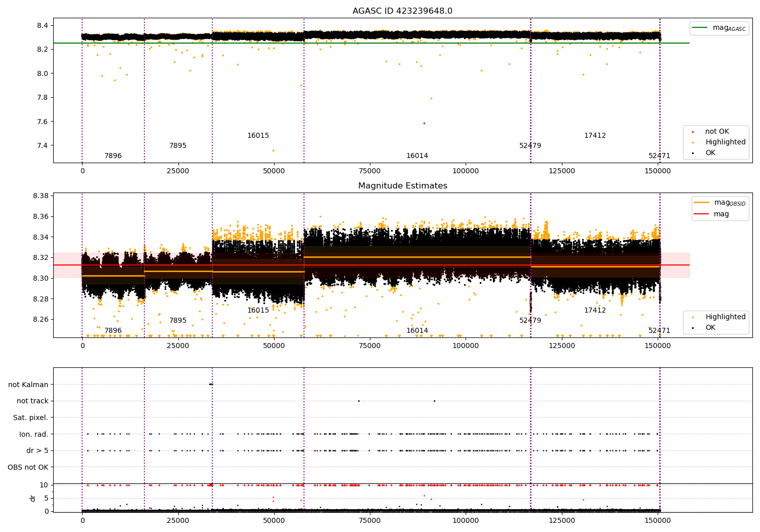The width and height of the screenshot is (760, 532).
Task: Click the 7.4 tick on top plot y-axis
Action: 43,146
